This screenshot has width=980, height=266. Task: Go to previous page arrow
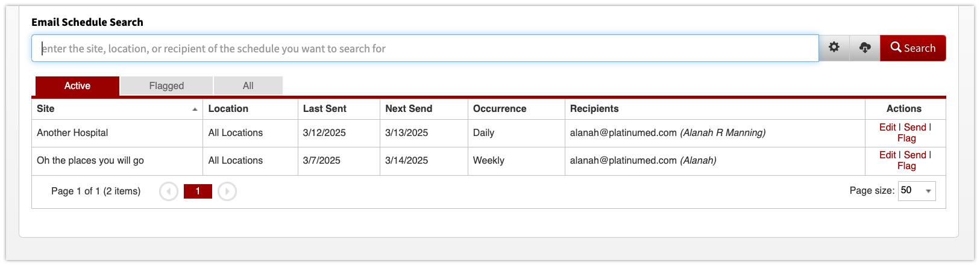(x=169, y=191)
